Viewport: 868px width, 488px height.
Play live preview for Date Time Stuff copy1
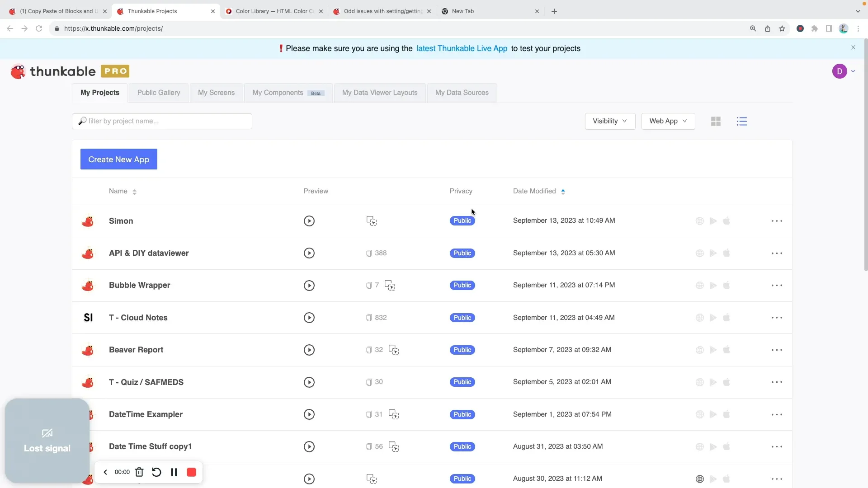coord(309,447)
